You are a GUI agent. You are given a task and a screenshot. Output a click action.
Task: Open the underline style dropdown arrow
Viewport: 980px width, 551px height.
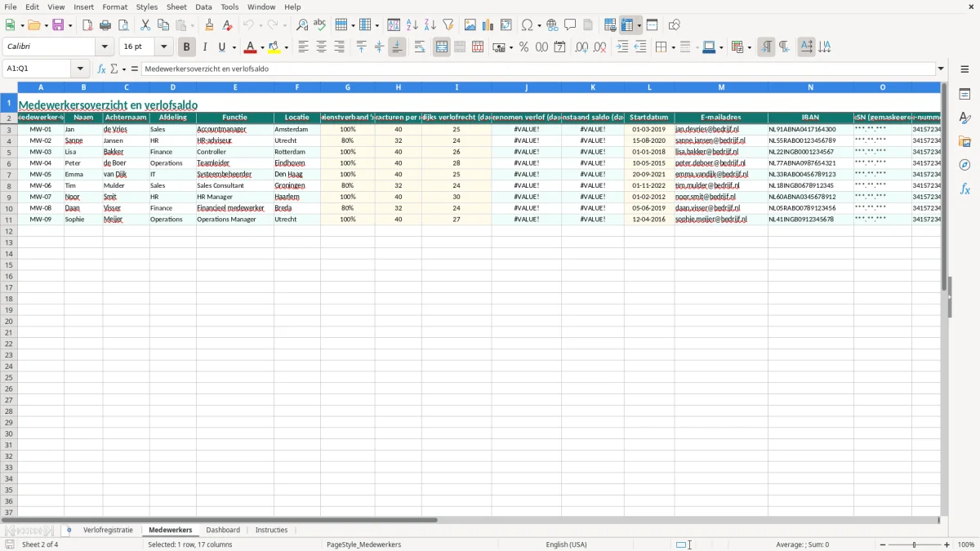[x=234, y=47]
